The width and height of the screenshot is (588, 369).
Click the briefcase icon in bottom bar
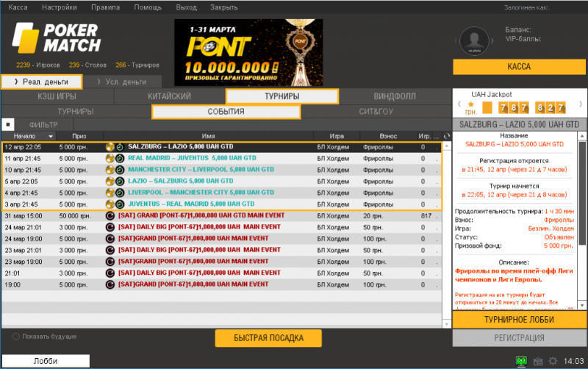(x=537, y=361)
